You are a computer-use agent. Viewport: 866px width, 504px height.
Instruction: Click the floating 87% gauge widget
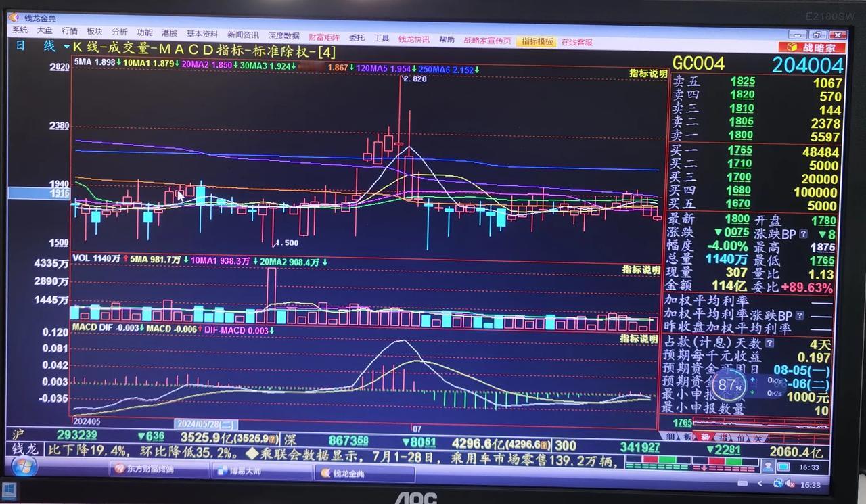tap(730, 386)
